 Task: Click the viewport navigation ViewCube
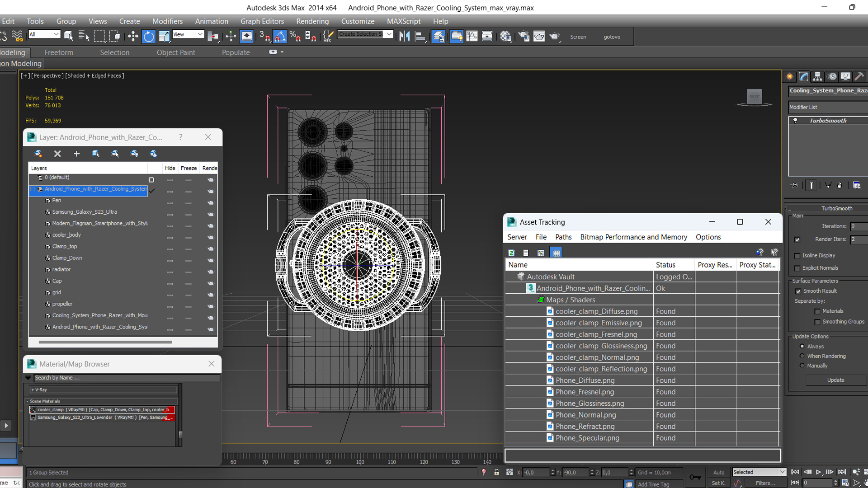click(754, 97)
